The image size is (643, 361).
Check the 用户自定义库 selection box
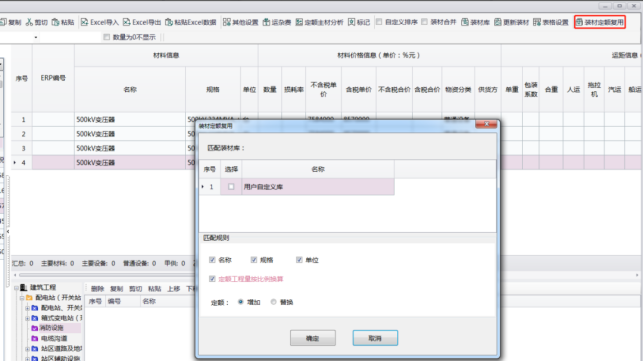pyautogui.click(x=231, y=187)
